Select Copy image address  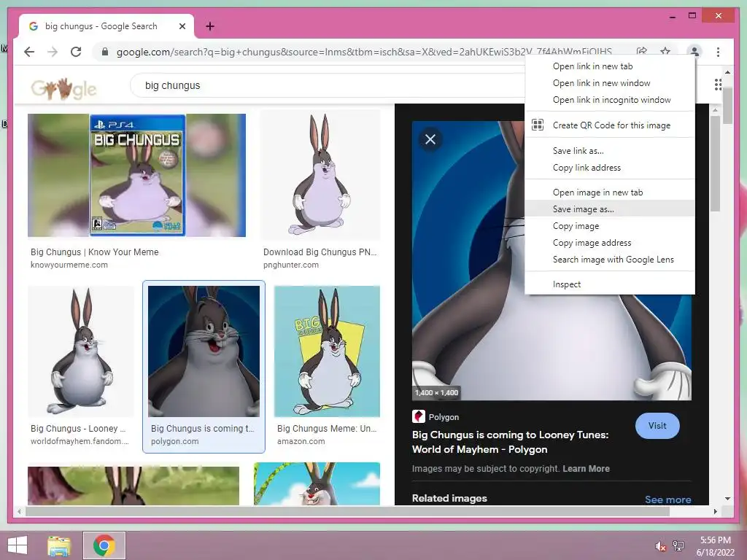pyautogui.click(x=610, y=243)
